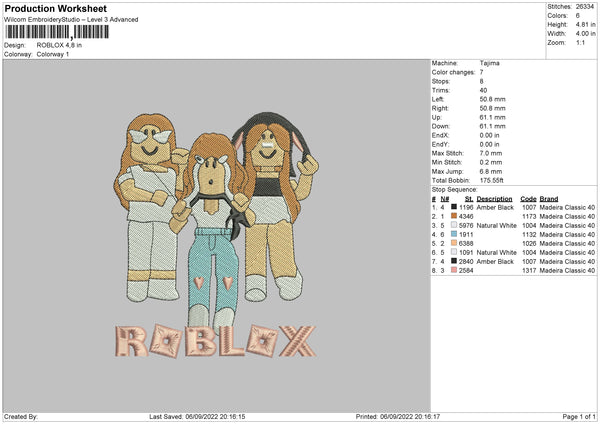Click the 'Created By:' footer label
The width and height of the screenshot is (600, 424).
21,417
